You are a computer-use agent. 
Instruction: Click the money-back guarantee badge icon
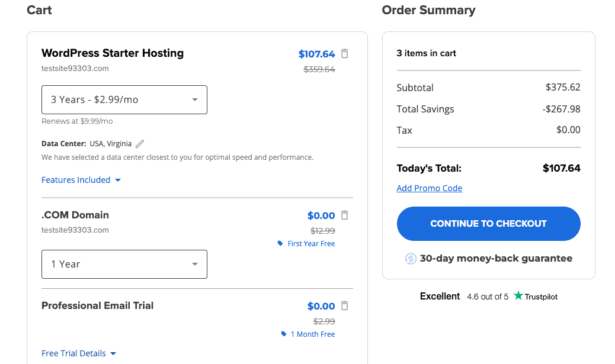pos(411,259)
